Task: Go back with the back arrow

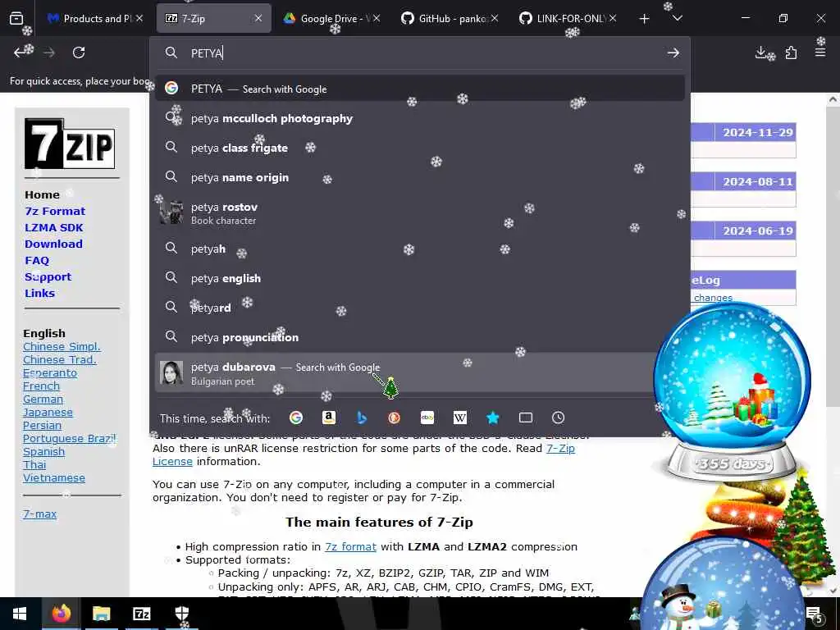Action: (21, 52)
